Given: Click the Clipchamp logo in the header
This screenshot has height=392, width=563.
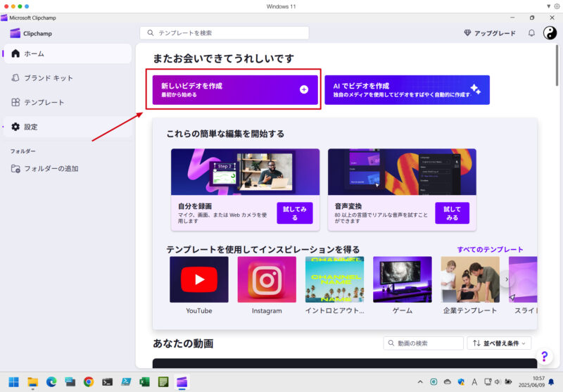Looking at the screenshot, I should coord(31,33).
